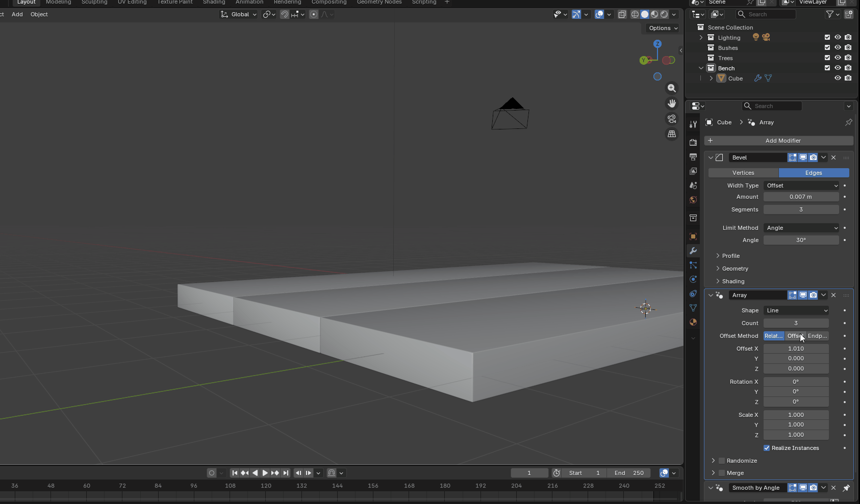860x504 pixels.
Task: Open the Limit Method dropdown
Action: coord(801,228)
